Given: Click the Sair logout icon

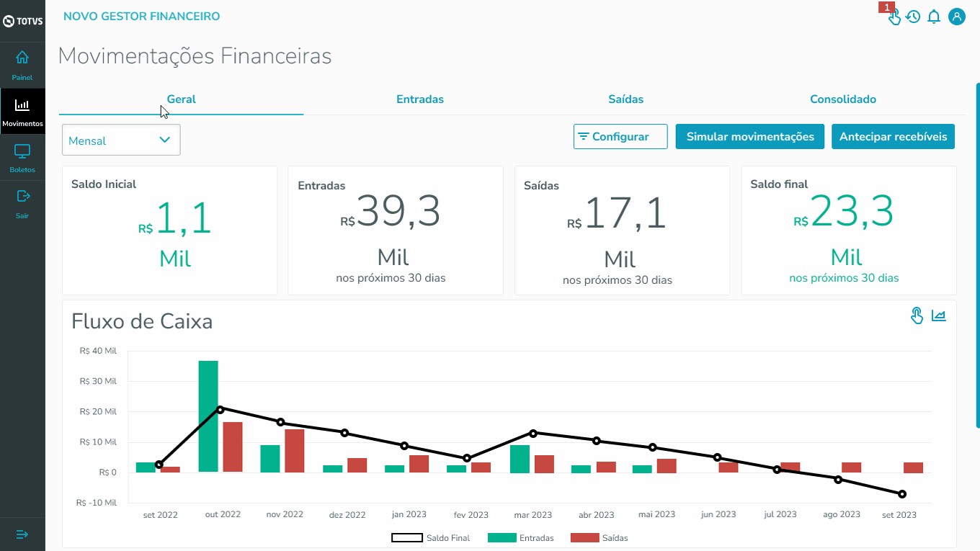Looking at the screenshot, I should click(x=22, y=197).
